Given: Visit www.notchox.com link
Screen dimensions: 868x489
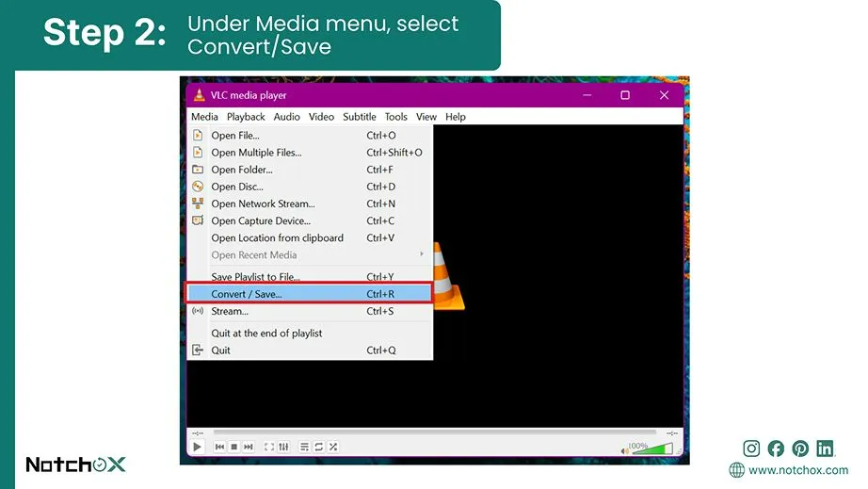Looking at the screenshot, I should coord(798,470).
